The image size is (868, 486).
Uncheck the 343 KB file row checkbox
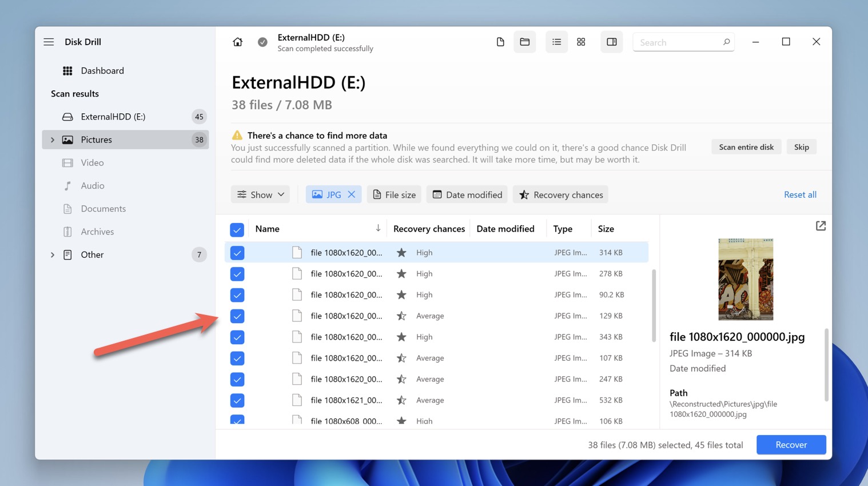click(x=237, y=337)
